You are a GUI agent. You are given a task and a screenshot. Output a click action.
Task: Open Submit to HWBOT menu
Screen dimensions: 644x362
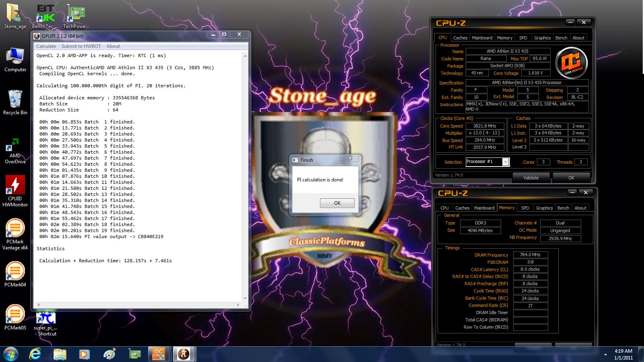81,46
